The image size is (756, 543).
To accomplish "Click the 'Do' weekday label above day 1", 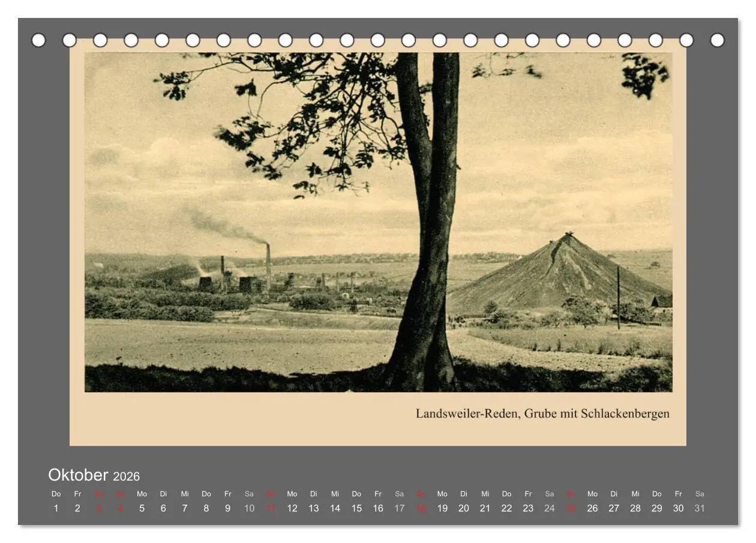I will click(56, 494).
